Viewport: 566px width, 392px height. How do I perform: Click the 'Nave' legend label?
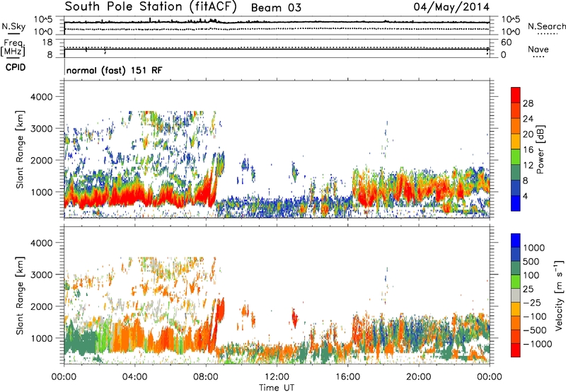coord(538,50)
